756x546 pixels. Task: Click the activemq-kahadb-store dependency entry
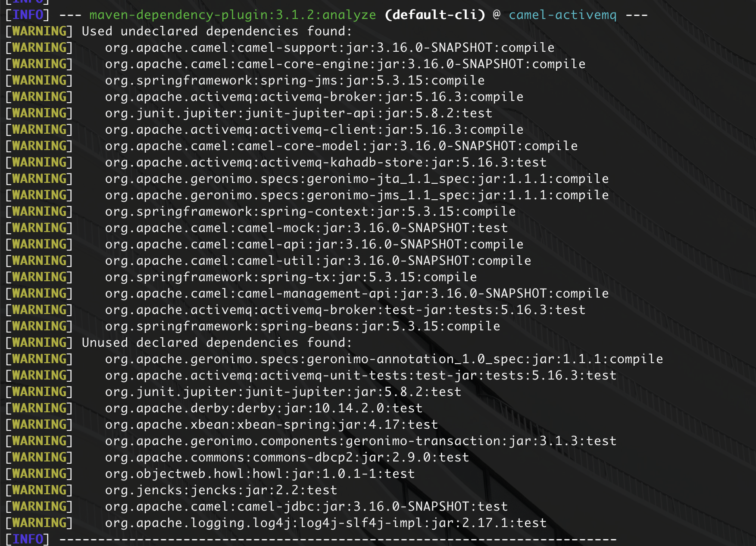click(325, 163)
